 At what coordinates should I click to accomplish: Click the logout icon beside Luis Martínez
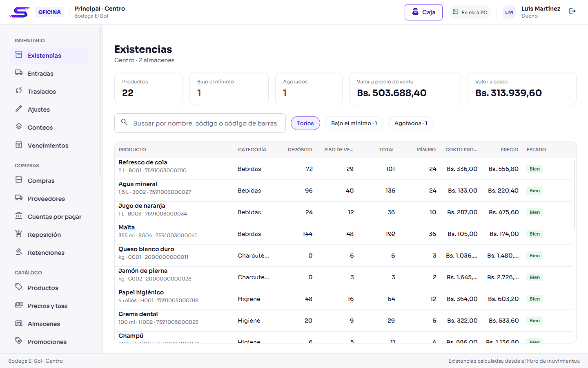point(572,11)
